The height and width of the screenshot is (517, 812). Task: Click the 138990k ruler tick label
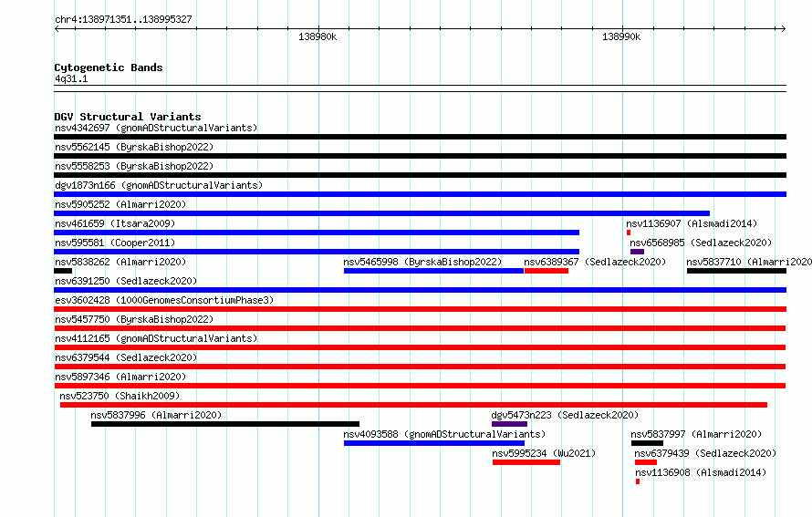621,36
